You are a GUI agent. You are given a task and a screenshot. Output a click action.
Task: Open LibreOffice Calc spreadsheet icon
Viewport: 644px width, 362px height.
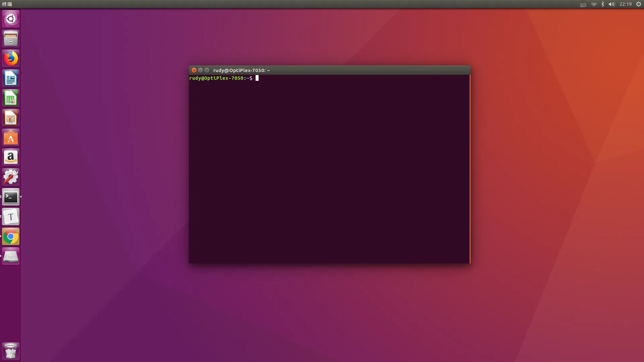pyautogui.click(x=11, y=98)
